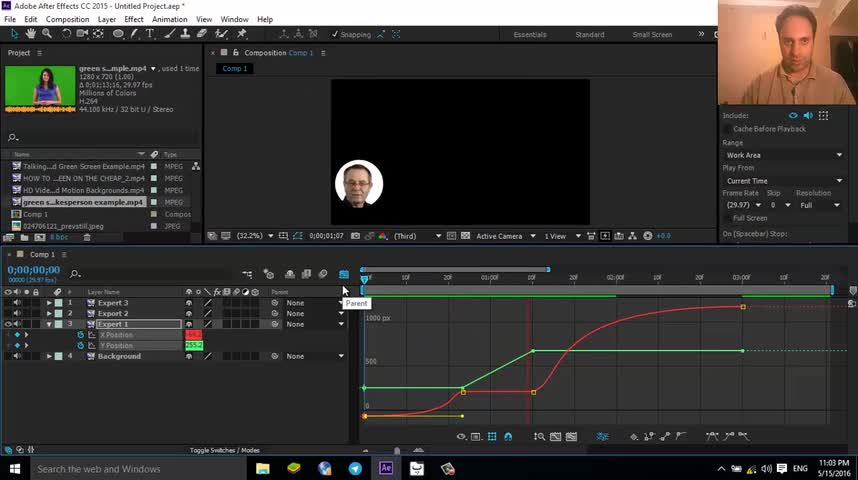The height and width of the screenshot is (480, 858).
Task: Click Take Snapshot camera icon
Action: [x=355, y=236]
